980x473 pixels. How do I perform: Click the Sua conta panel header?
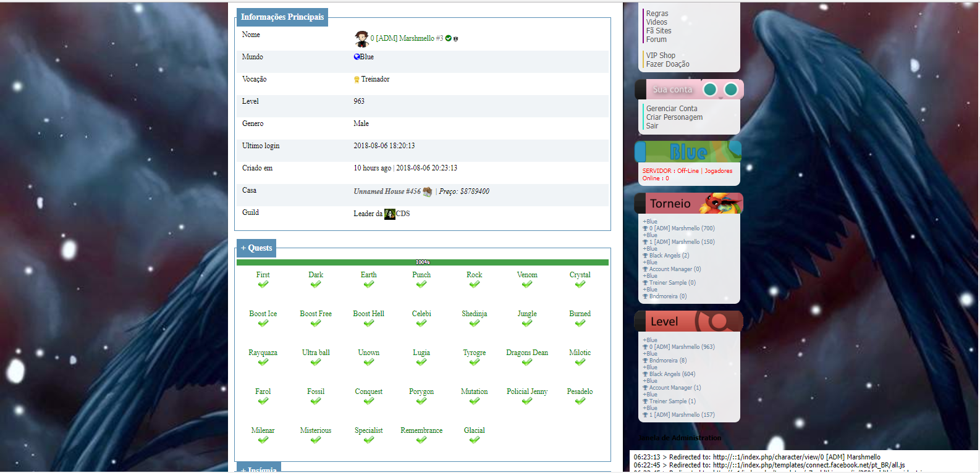(689, 90)
